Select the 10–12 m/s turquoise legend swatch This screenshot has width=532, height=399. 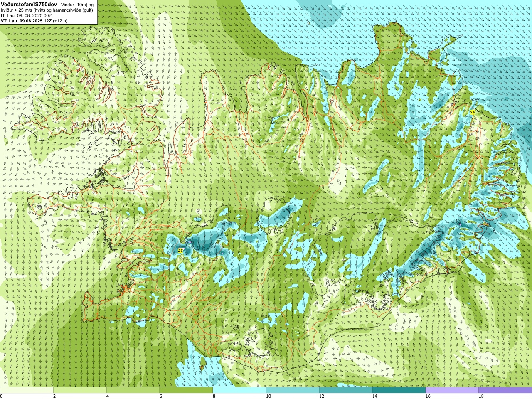pos(293,390)
